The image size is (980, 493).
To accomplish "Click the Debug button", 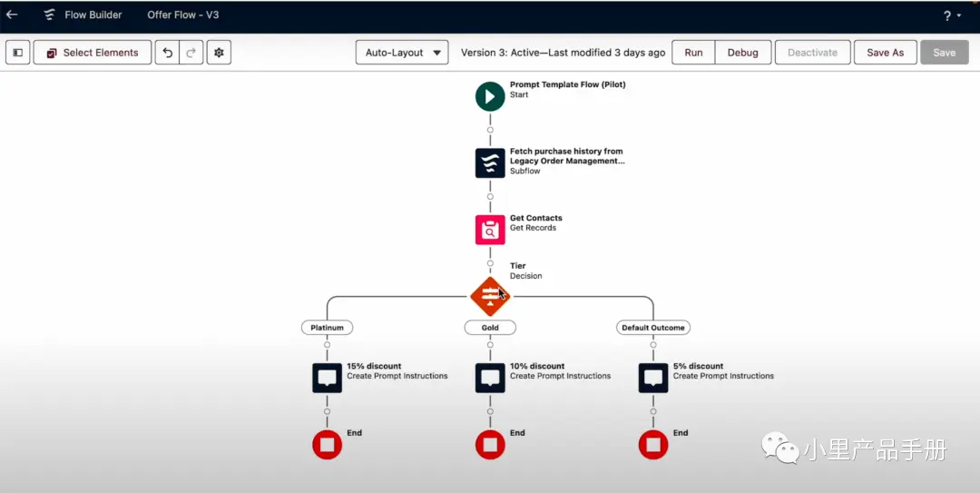I will (742, 53).
